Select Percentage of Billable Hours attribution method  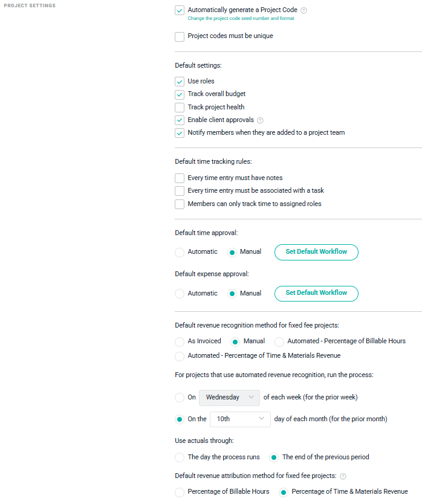tap(180, 492)
